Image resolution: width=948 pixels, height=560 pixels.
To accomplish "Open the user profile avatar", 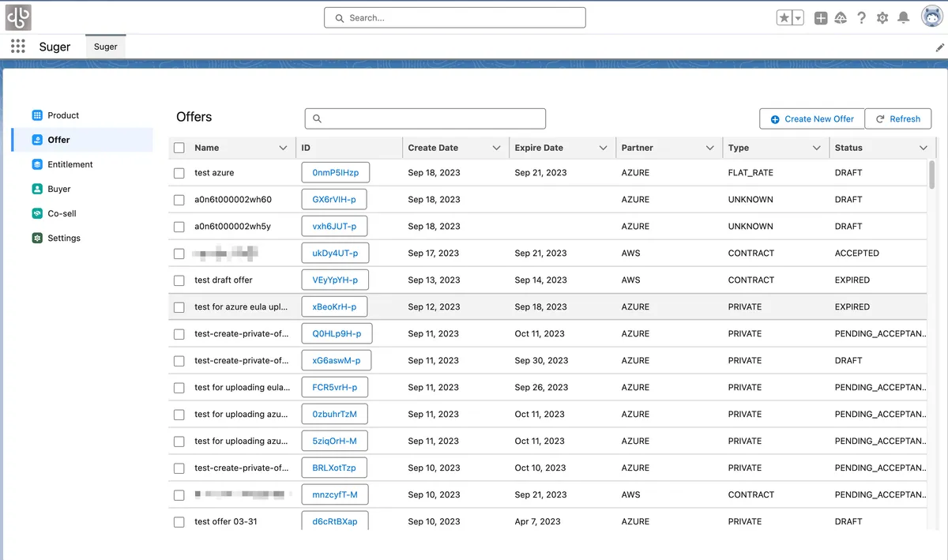I will [x=931, y=17].
